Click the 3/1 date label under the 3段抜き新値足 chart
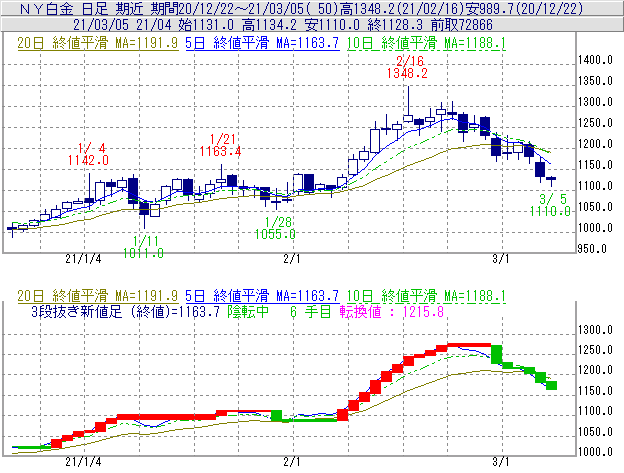Screen dimensions: 624x473 (501, 462)
